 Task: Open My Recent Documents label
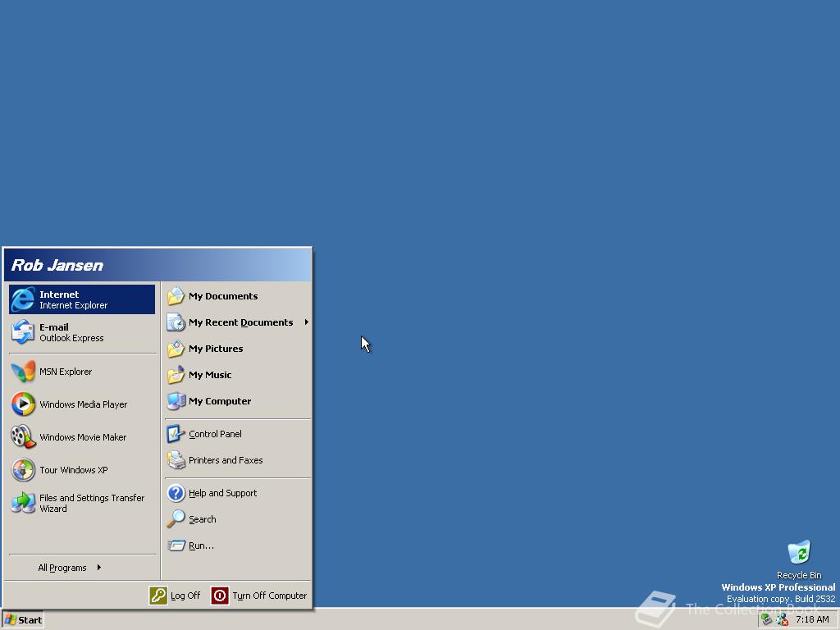tap(240, 322)
